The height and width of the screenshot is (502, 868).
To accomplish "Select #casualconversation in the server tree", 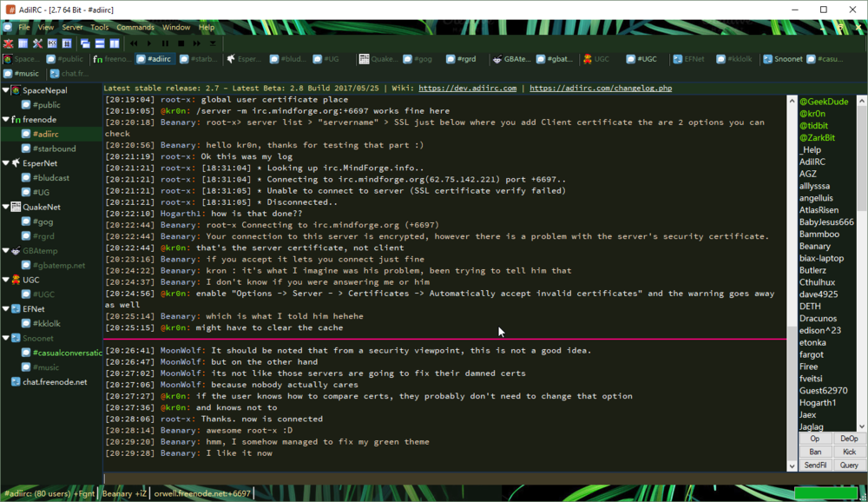I will 67,353.
